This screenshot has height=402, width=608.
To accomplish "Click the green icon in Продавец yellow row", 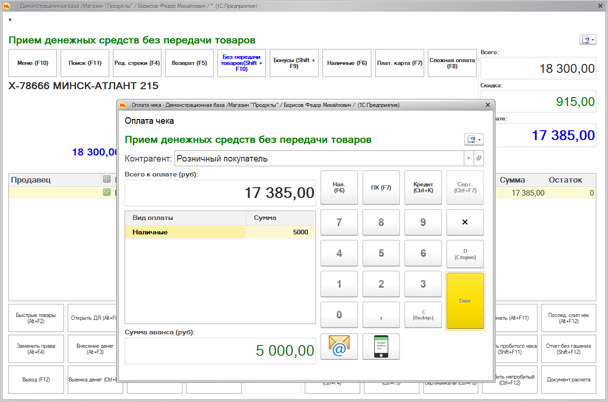I will pos(107,192).
